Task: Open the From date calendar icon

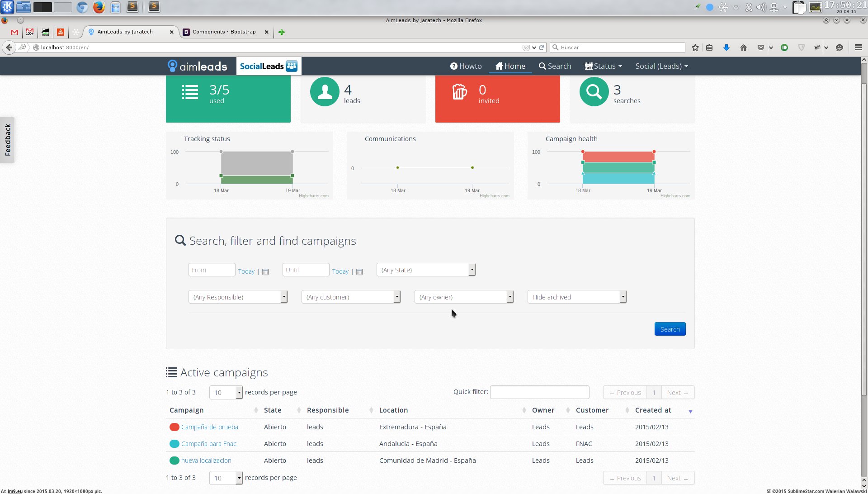Action: 265,272
